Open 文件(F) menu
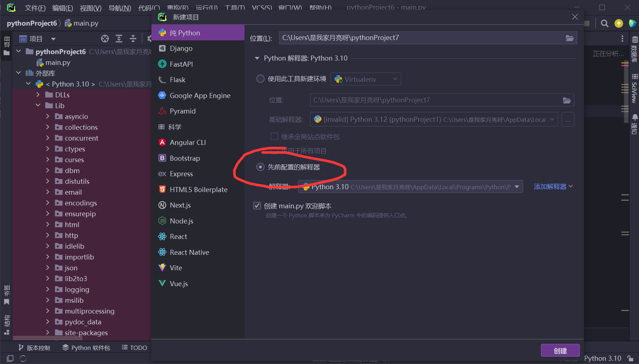The height and width of the screenshot is (364, 639). [x=35, y=8]
